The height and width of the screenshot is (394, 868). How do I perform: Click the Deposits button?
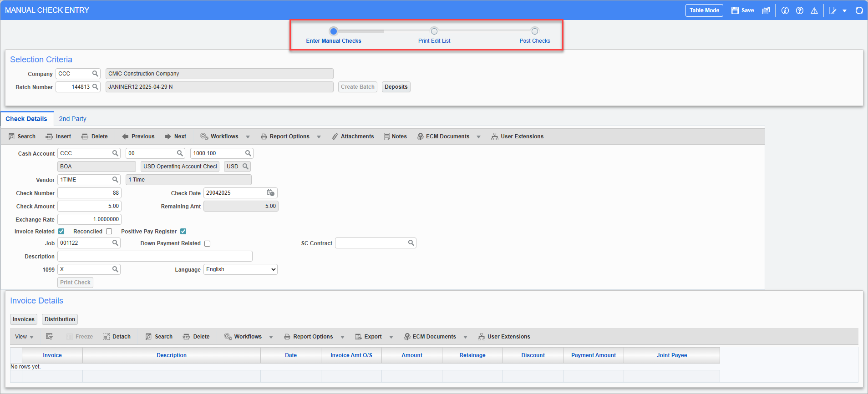[396, 87]
